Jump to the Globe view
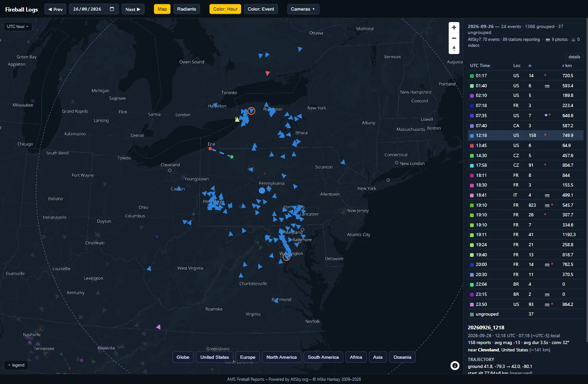 (183, 357)
